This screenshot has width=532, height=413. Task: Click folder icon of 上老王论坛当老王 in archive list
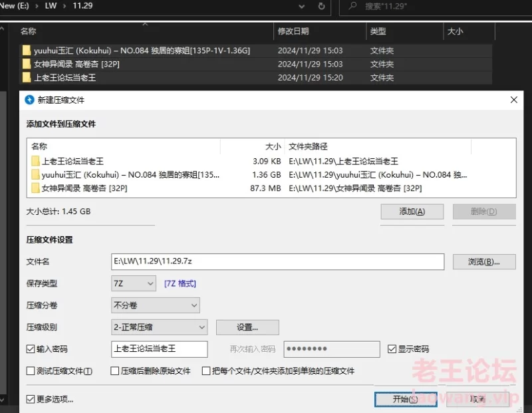[x=35, y=161]
